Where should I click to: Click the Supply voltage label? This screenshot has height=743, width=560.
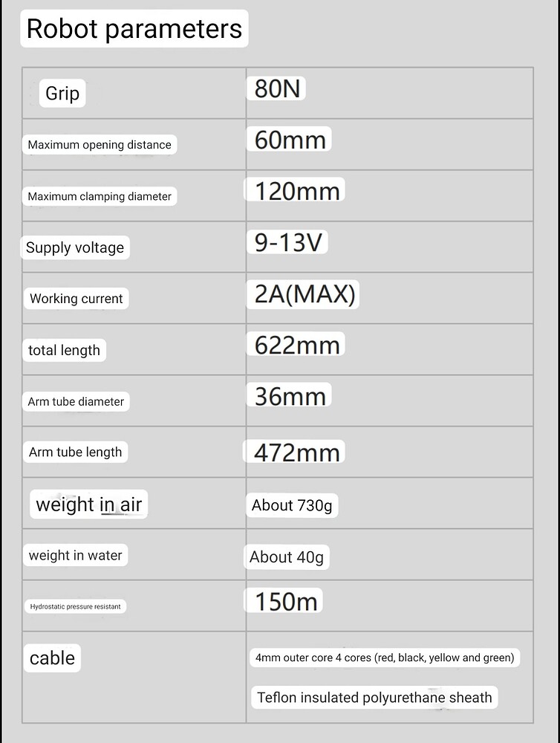coord(75,247)
